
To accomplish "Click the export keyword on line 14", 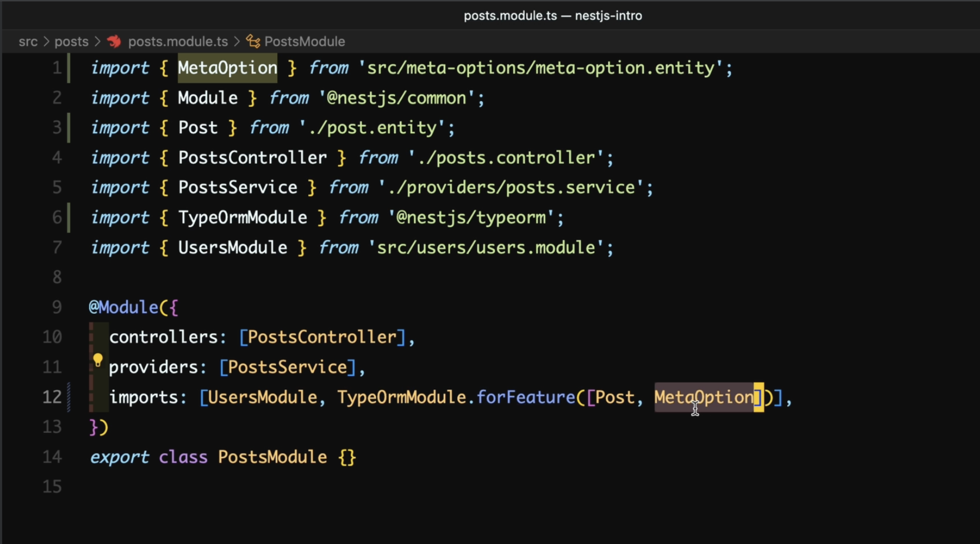I will click(119, 457).
